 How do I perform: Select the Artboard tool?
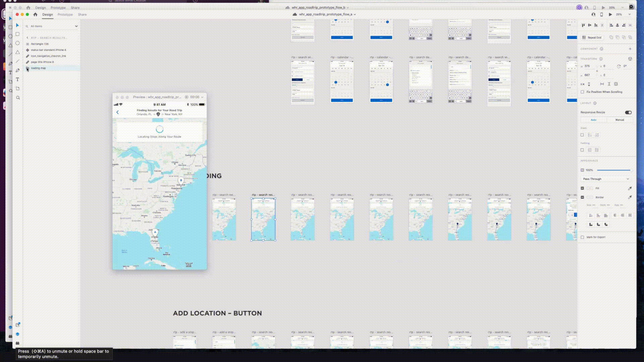[x=17, y=88]
